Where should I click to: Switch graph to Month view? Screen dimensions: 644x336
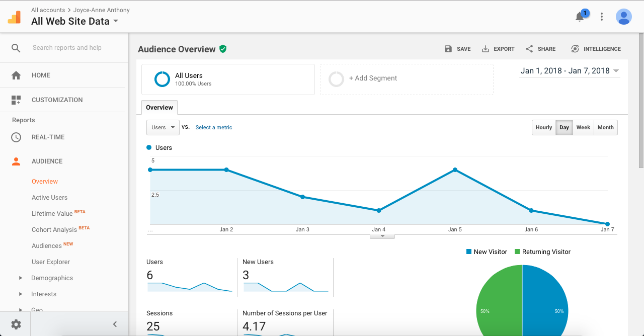tap(606, 127)
